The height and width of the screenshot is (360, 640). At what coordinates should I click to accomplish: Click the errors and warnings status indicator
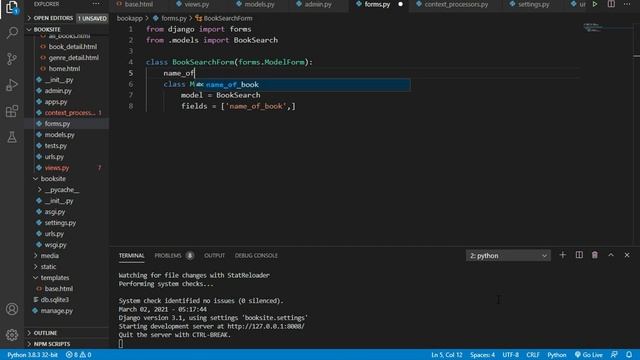coord(78,355)
